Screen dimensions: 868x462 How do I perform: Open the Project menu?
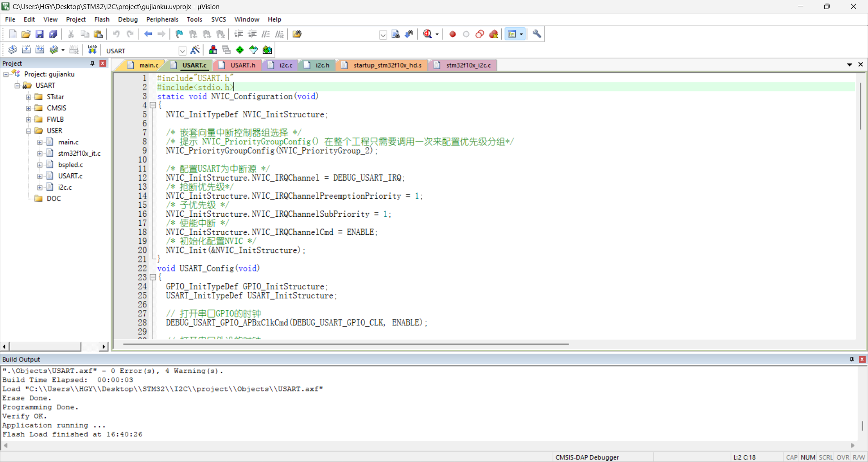[x=75, y=19]
